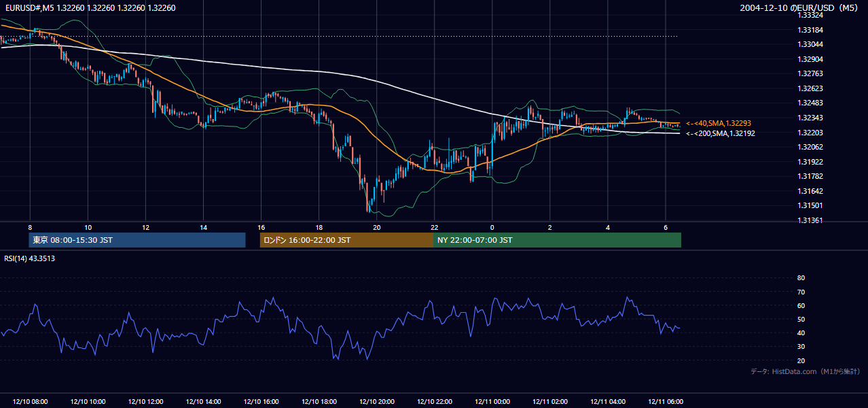Select the 40 SMA label 1.32293
The image size is (868, 408).
point(719,123)
